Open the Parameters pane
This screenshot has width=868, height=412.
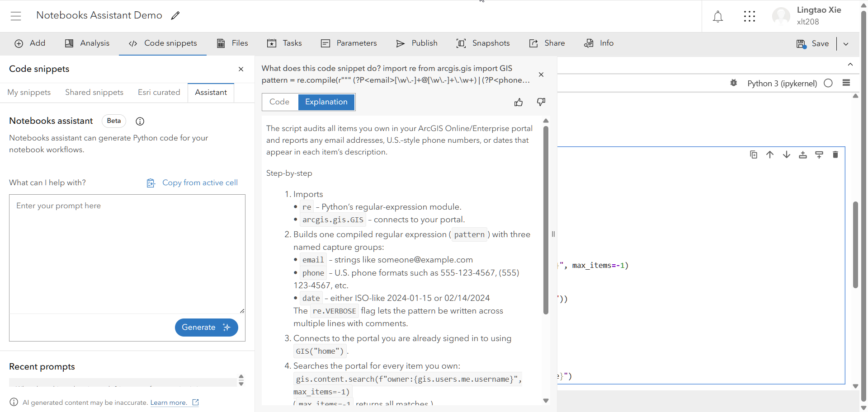349,43
